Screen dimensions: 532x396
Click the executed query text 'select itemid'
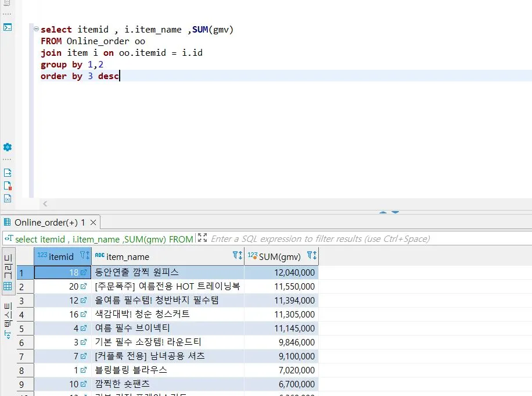[40, 239]
